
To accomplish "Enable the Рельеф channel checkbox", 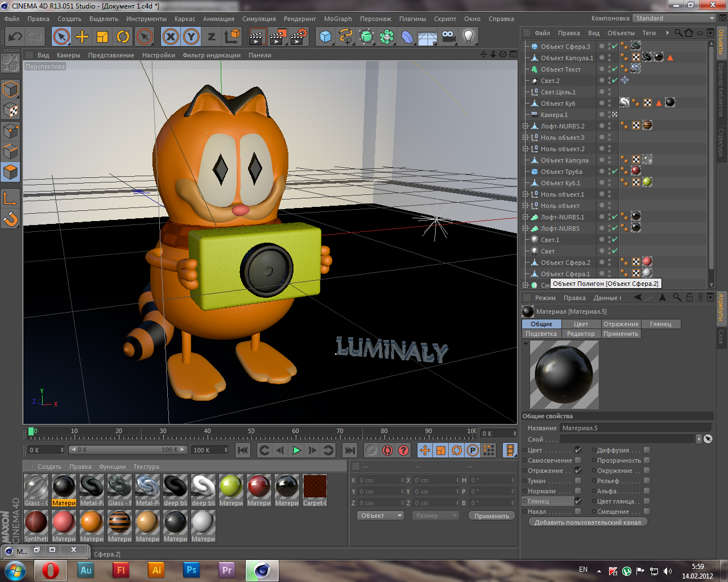I will click(647, 481).
